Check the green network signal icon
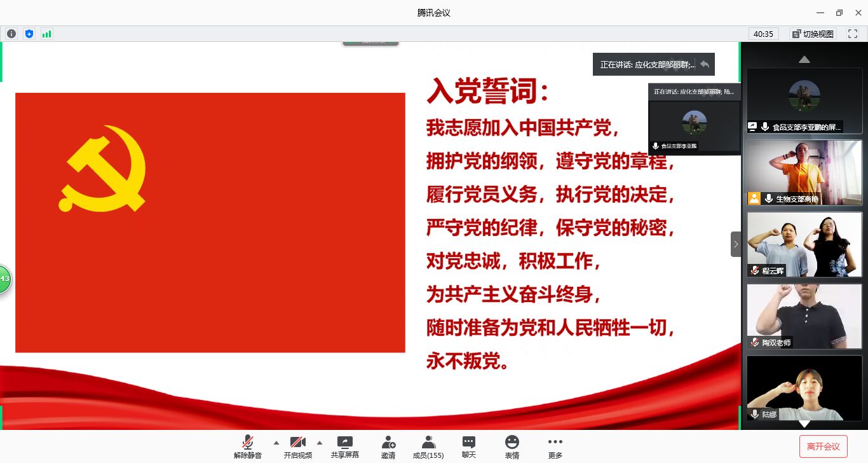The image size is (868, 463). [x=46, y=34]
